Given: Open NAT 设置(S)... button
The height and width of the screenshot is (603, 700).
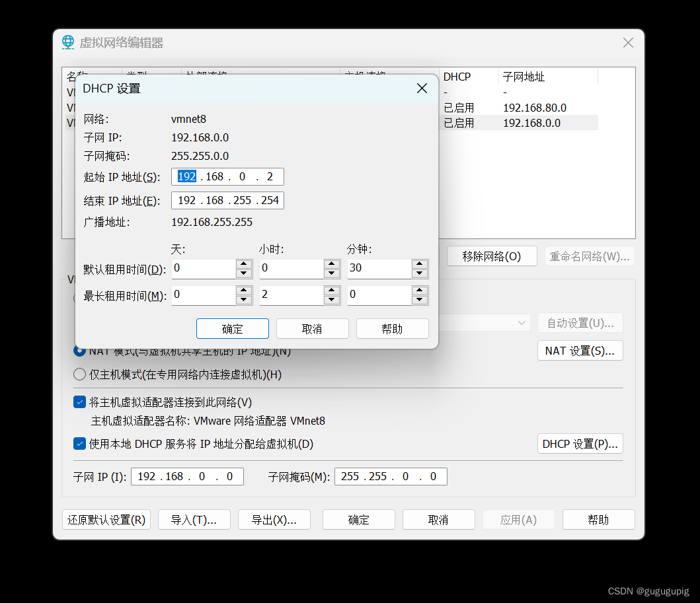Looking at the screenshot, I should [580, 351].
